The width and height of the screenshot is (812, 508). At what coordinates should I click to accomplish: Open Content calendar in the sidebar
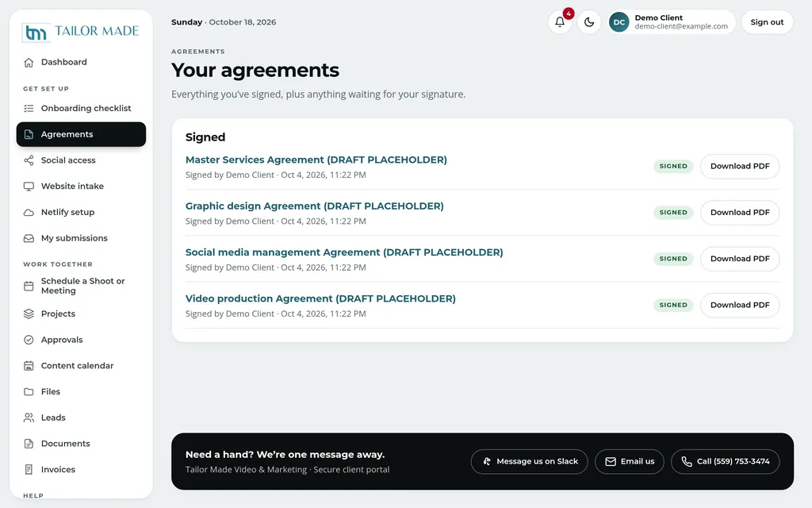81,365
